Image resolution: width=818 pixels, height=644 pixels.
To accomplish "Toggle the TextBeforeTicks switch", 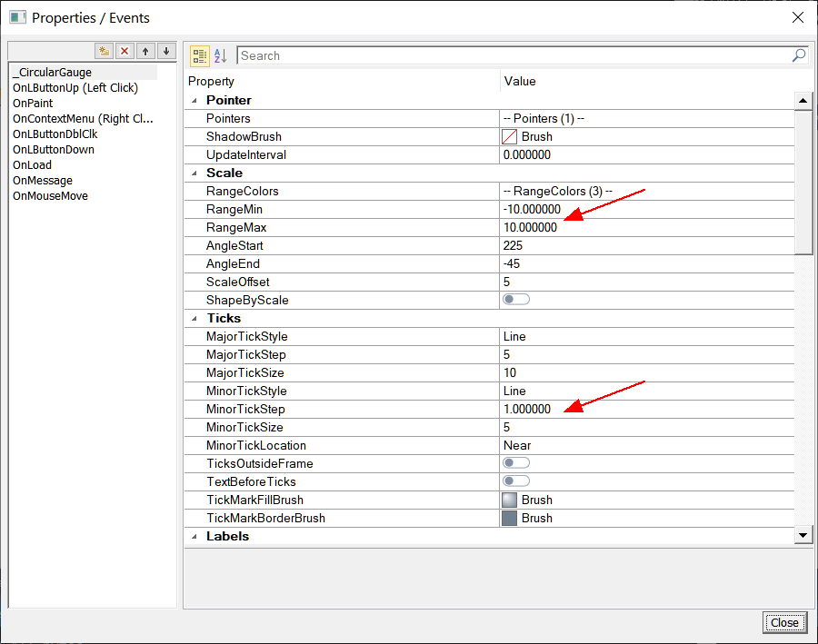I will coord(516,481).
